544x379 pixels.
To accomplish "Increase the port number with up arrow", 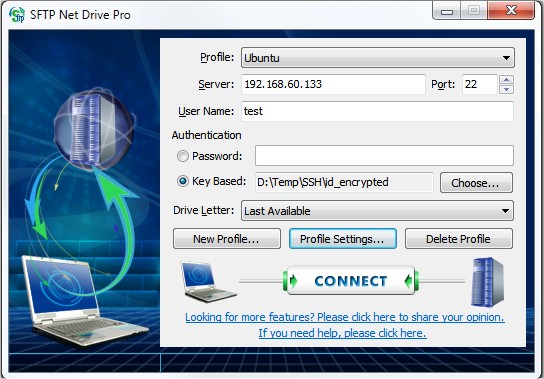I will pos(507,80).
